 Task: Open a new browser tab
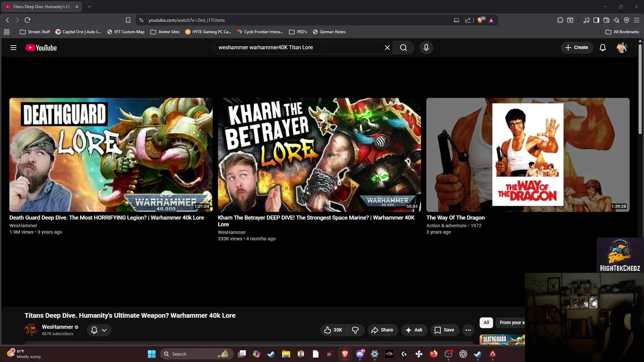point(89,7)
